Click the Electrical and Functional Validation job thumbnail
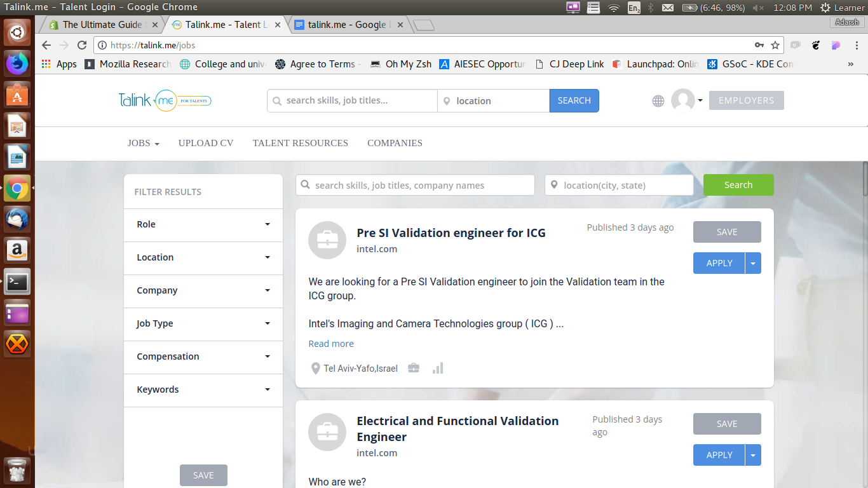 (327, 432)
